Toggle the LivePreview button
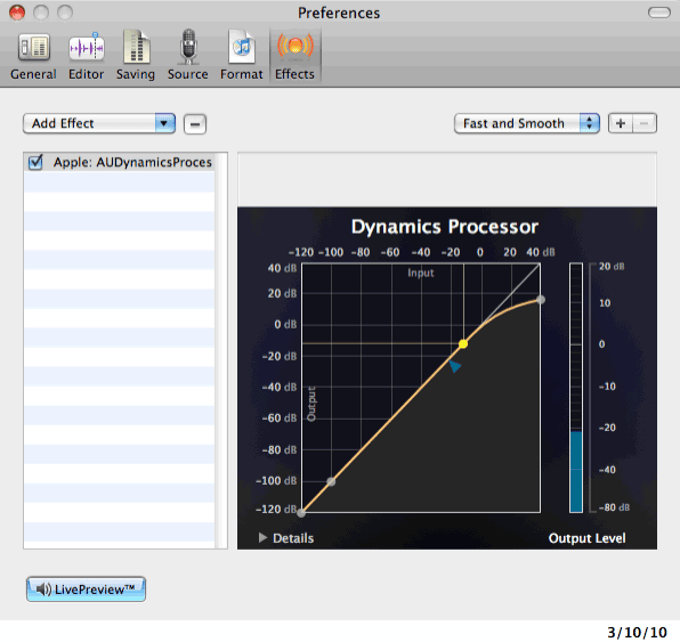 pyautogui.click(x=86, y=589)
